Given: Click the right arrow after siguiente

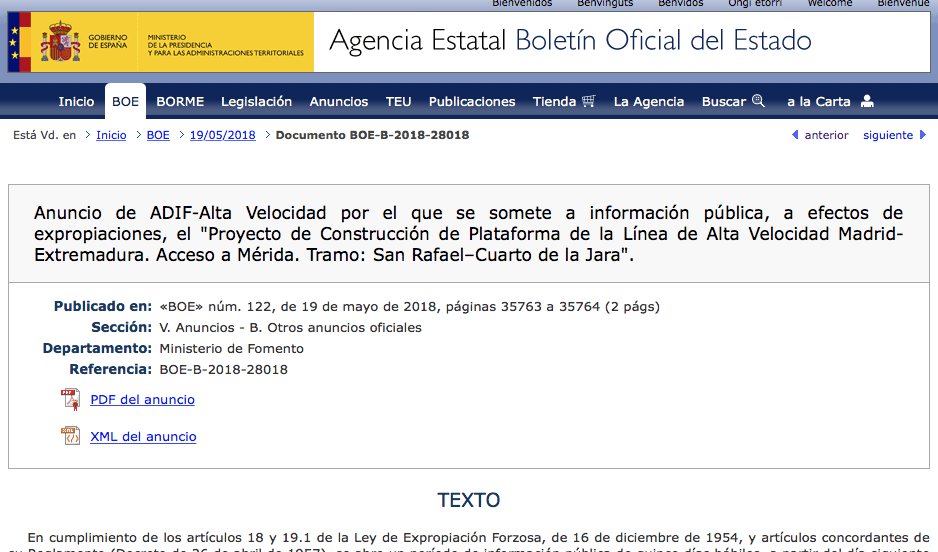Looking at the screenshot, I should click(x=922, y=135).
